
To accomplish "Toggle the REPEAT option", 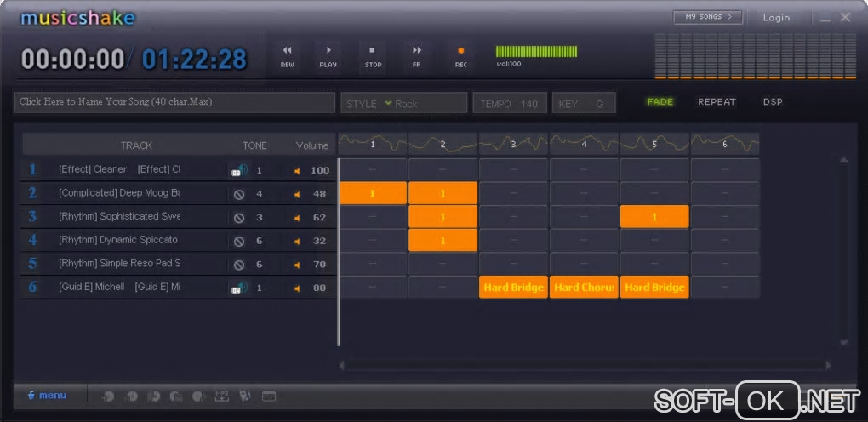I will (x=717, y=102).
